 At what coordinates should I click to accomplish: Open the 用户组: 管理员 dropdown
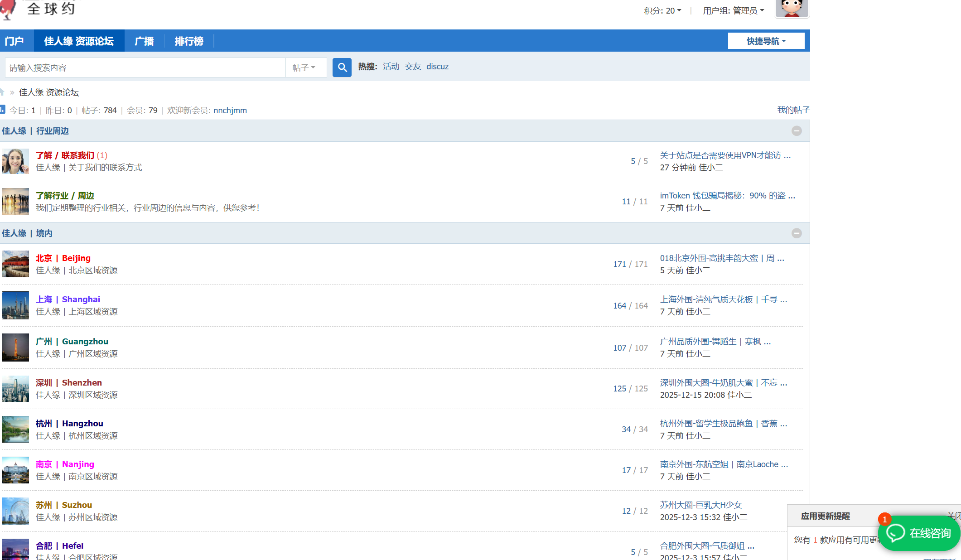tap(733, 10)
